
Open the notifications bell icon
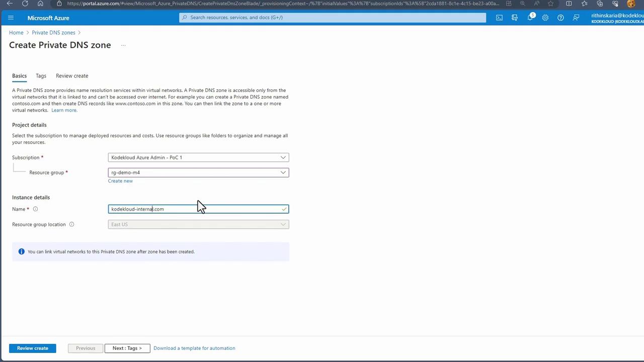(530, 18)
